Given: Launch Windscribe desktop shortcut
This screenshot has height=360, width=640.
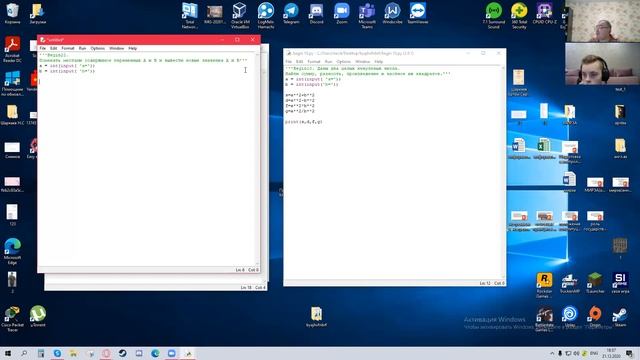Looking at the screenshot, I should coord(392,13).
